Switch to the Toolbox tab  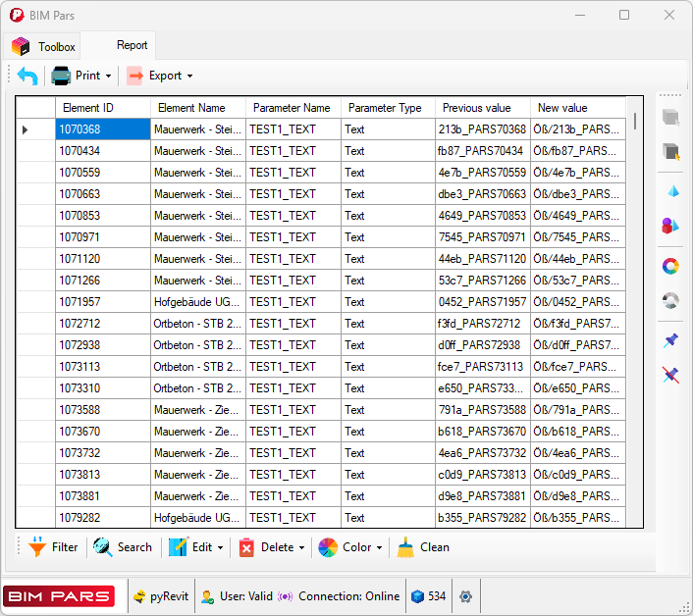(x=44, y=46)
